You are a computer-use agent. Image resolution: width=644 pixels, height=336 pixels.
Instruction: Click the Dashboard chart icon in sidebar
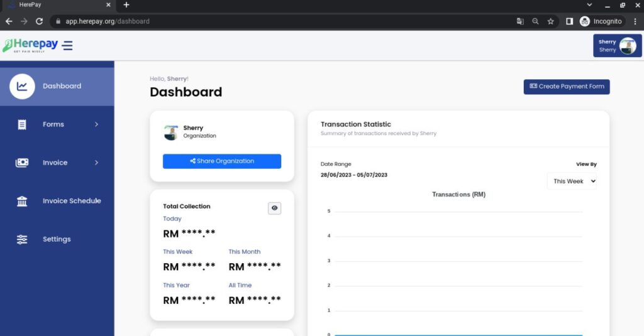[x=22, y=87]
